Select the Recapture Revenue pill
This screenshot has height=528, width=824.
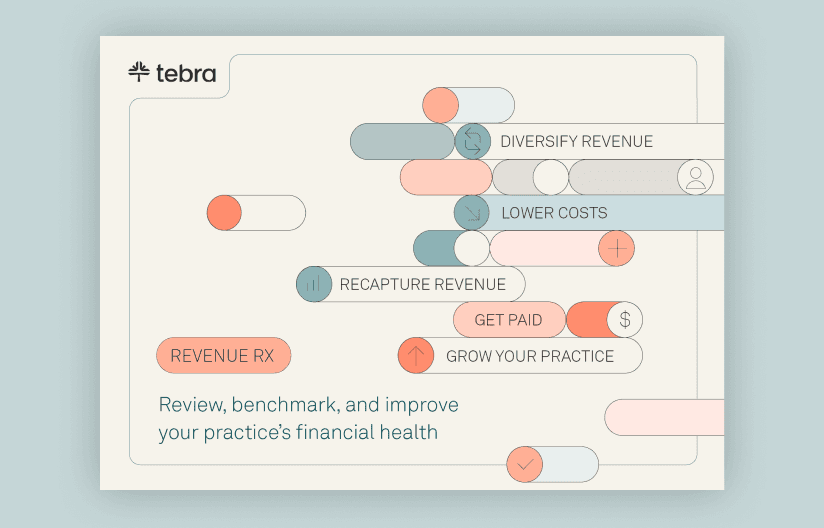point(410,284)
